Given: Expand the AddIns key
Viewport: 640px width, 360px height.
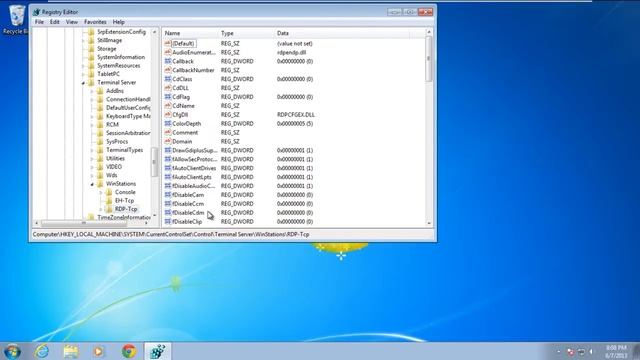Looking at the screenshot, I should (x=92, y=91).
